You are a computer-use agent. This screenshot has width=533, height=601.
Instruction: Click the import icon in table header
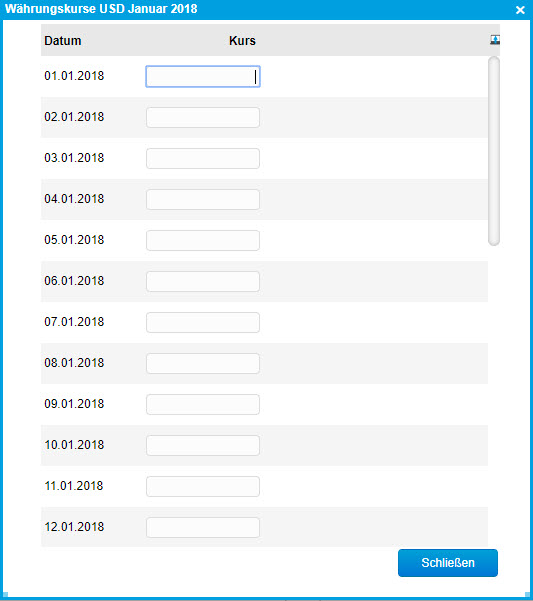[495, 39]
